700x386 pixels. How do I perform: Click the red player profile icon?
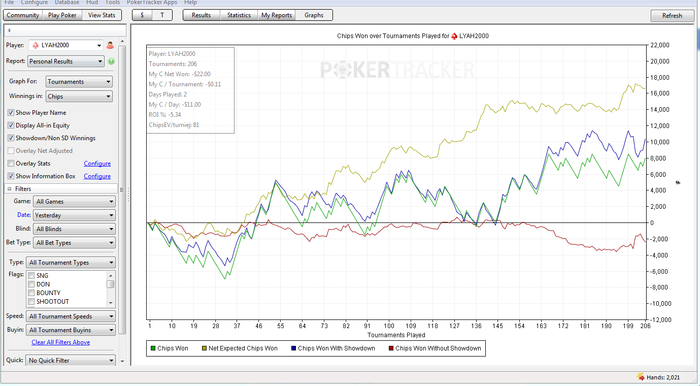click(x=110, y=46)
